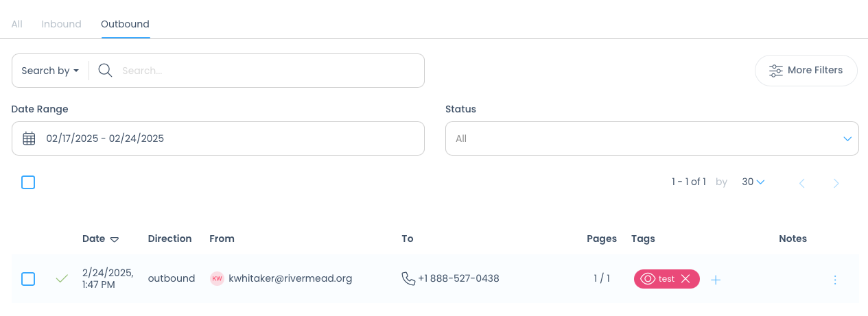Remove the test tag with its X

[685, 279]
